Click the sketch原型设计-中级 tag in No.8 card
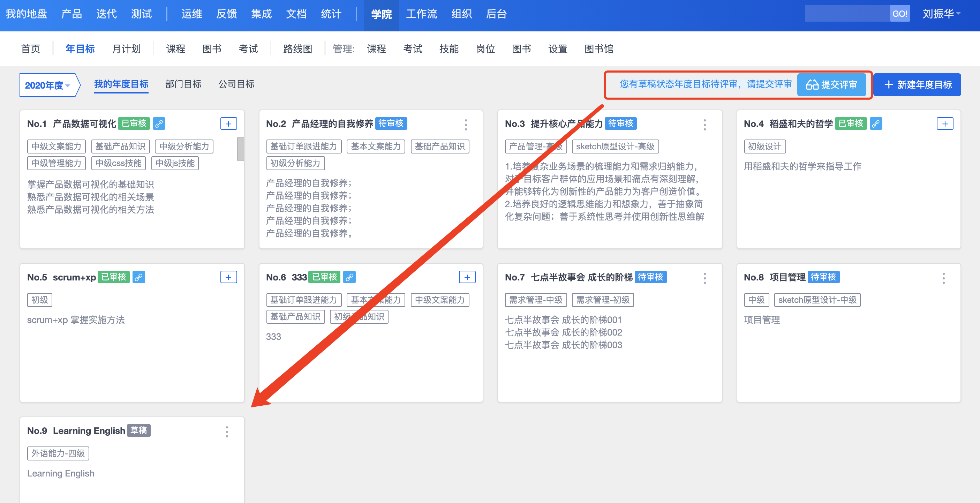 (817, 300)
